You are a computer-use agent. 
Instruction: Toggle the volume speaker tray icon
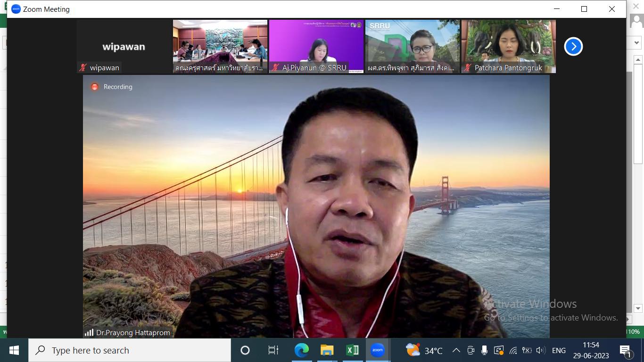541,350
